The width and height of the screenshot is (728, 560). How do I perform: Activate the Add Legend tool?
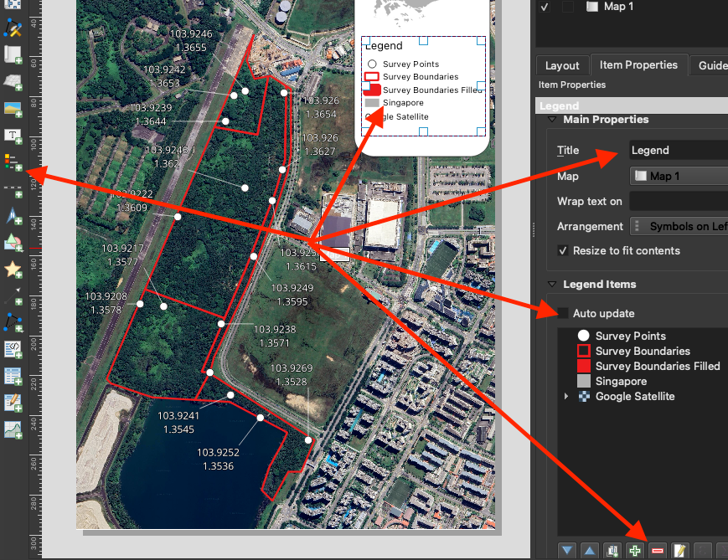[13, 162]
